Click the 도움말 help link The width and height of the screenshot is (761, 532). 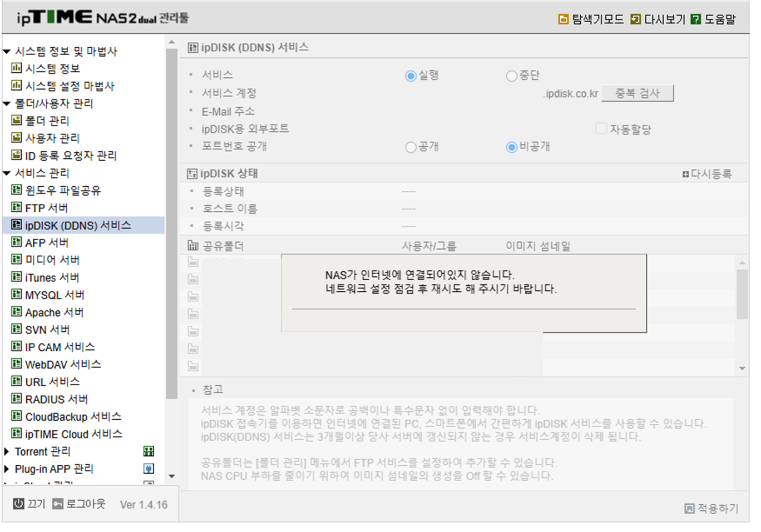(720, 19)
